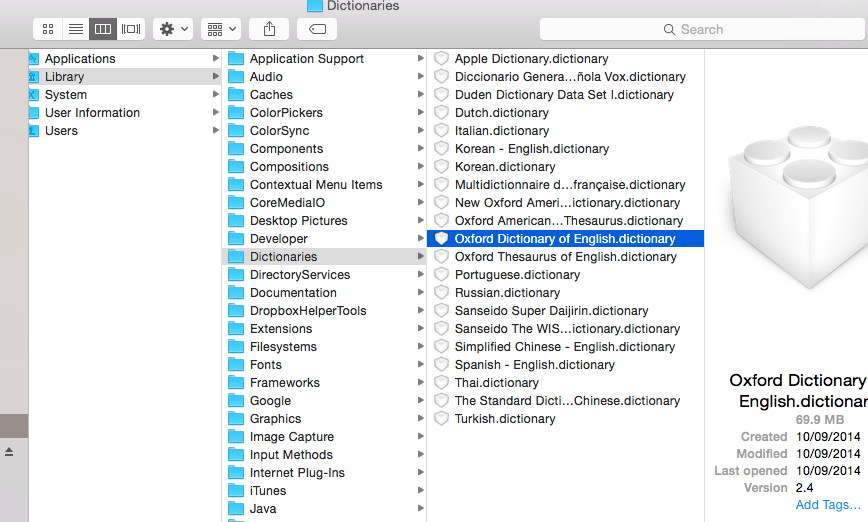The height and width of the screenshot is (522, 868).
Task: Select the User Information folder
Action: tap(125, 112)
